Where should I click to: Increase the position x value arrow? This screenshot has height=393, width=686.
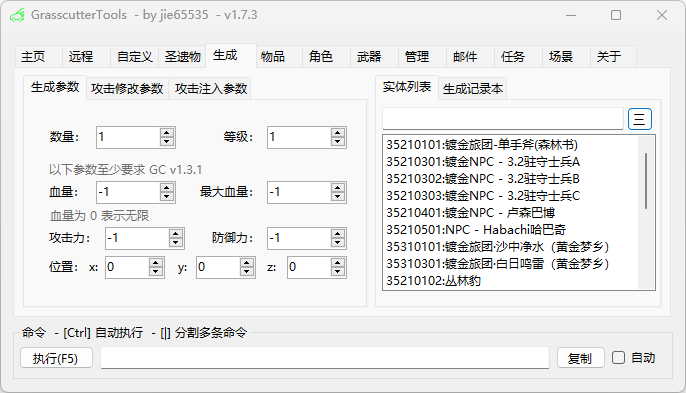click(156, 263)
